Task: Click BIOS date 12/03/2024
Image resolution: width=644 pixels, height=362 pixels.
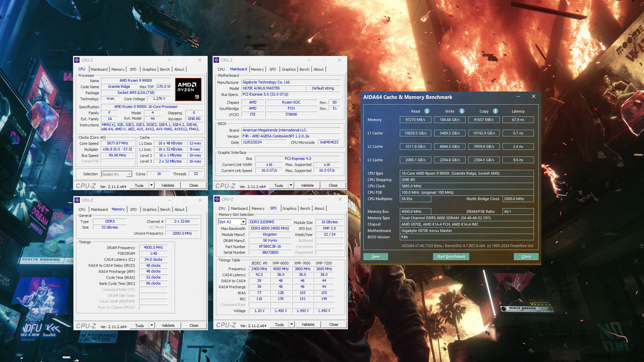Action: [x=264, y=142]
